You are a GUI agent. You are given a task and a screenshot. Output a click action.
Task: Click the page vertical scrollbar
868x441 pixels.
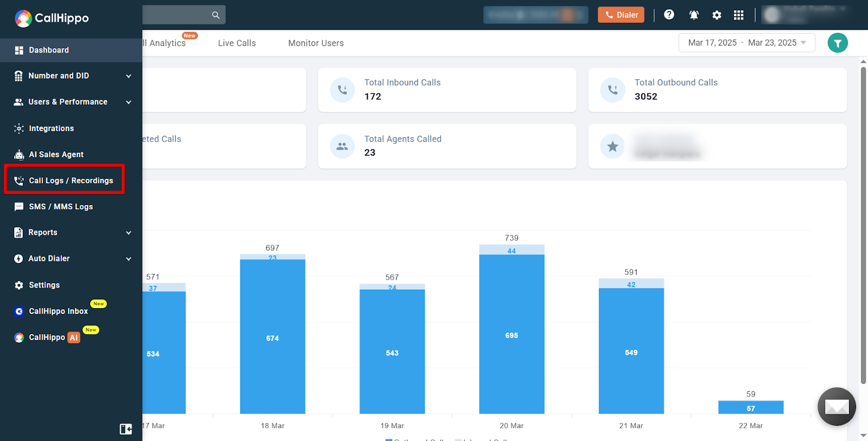[864, 225]
